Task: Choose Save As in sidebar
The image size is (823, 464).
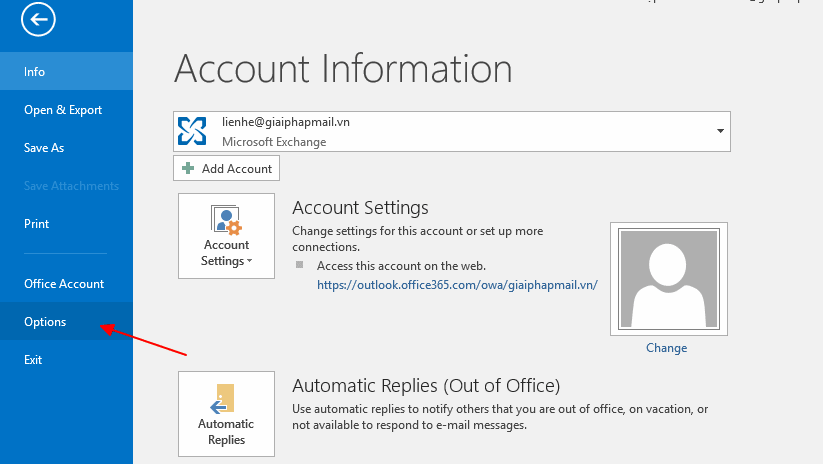Action: coord(66,147)
